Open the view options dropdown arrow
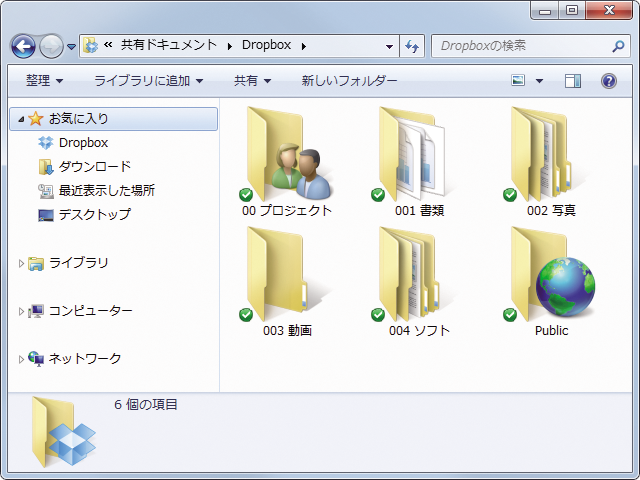Viewport: 640px width, 480px height. [540, 81]
